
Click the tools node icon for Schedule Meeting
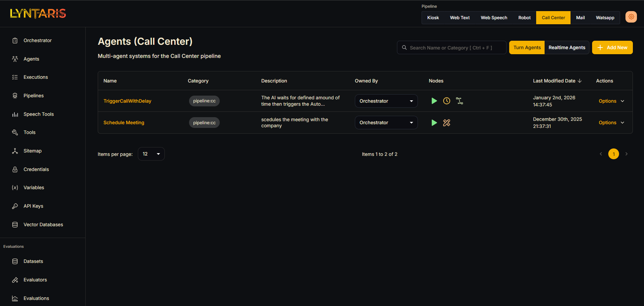pyautogui.click(x=447, y=123)
